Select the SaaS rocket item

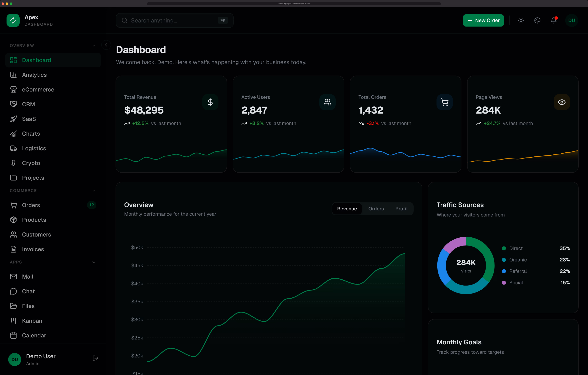pos(53,119)
